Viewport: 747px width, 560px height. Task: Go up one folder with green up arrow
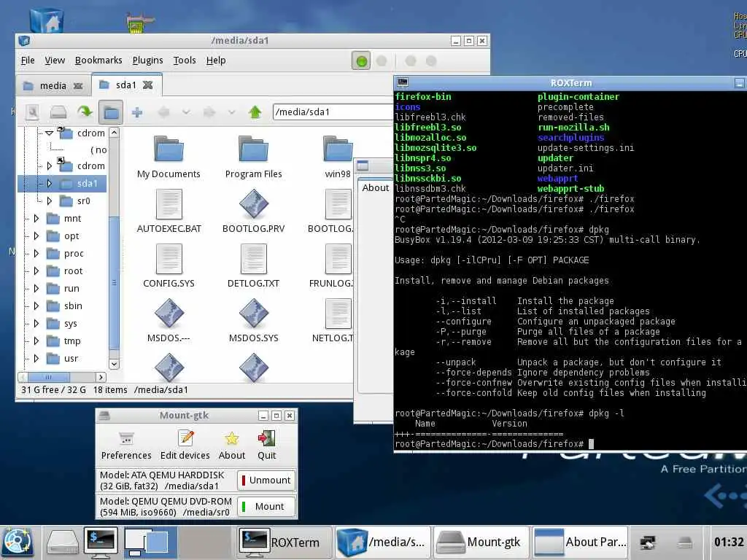pos(255,112)
